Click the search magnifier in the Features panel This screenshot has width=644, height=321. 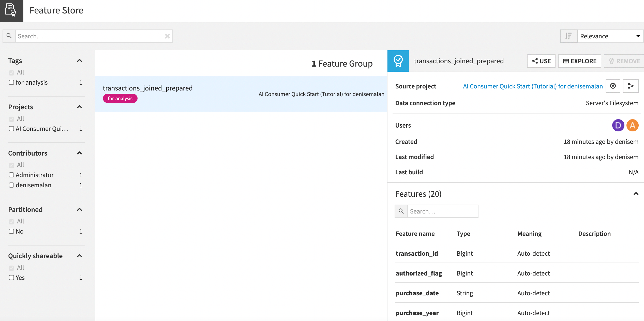(401, 211)
